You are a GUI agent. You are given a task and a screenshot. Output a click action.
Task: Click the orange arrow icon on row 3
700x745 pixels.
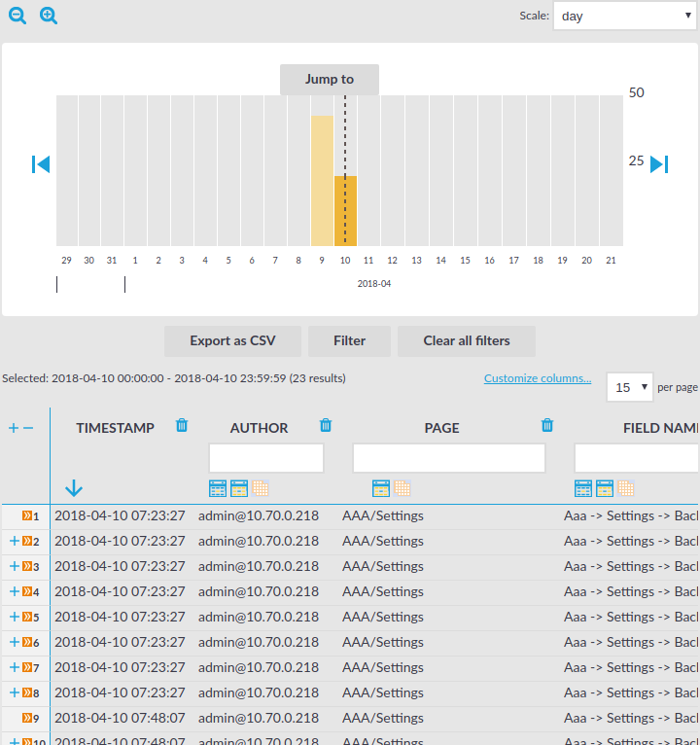(27, 566)
